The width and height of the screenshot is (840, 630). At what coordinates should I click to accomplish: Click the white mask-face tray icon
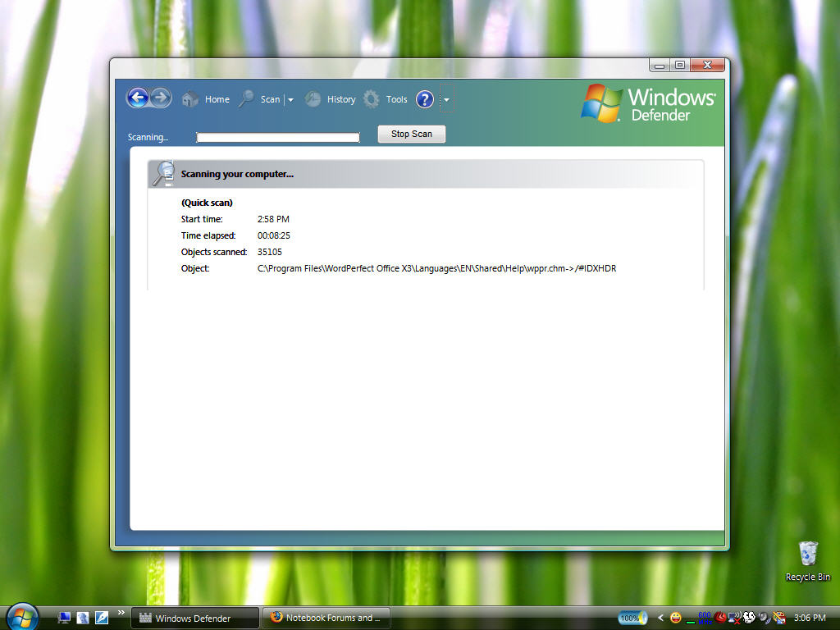(750, 618)
